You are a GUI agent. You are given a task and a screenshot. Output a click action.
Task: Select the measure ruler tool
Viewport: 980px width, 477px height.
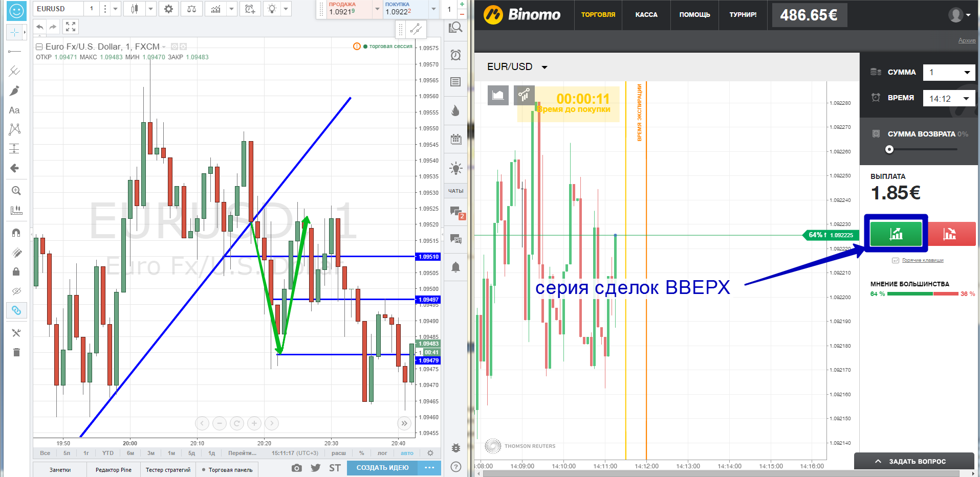click(16, 210)
